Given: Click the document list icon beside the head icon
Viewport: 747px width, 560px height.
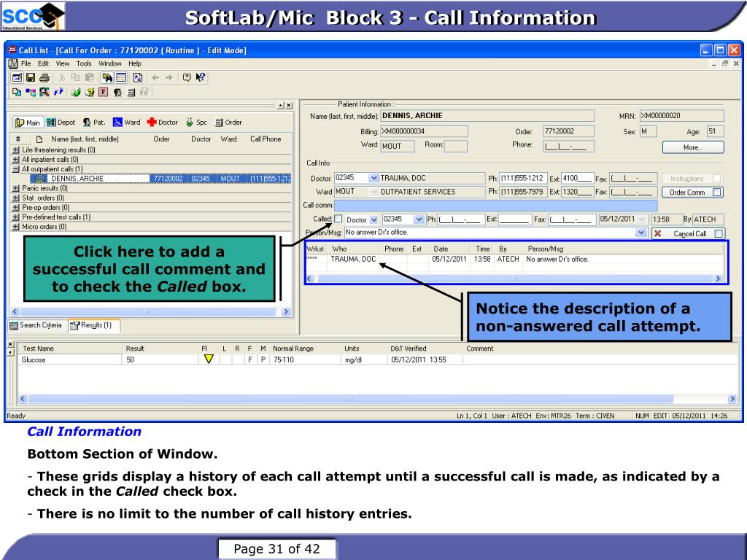Looking at the screenshot, I should click(x=131, y=92).
